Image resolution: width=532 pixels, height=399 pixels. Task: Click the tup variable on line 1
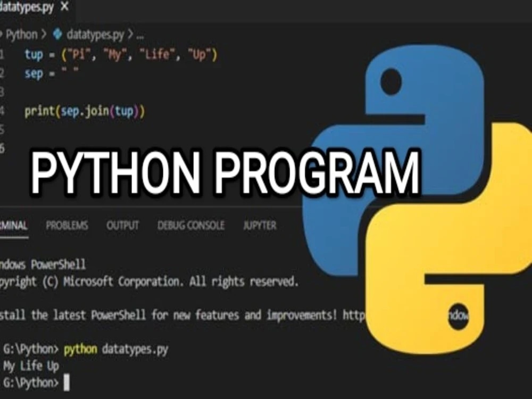pyautogui.click(x=34, y=55)
